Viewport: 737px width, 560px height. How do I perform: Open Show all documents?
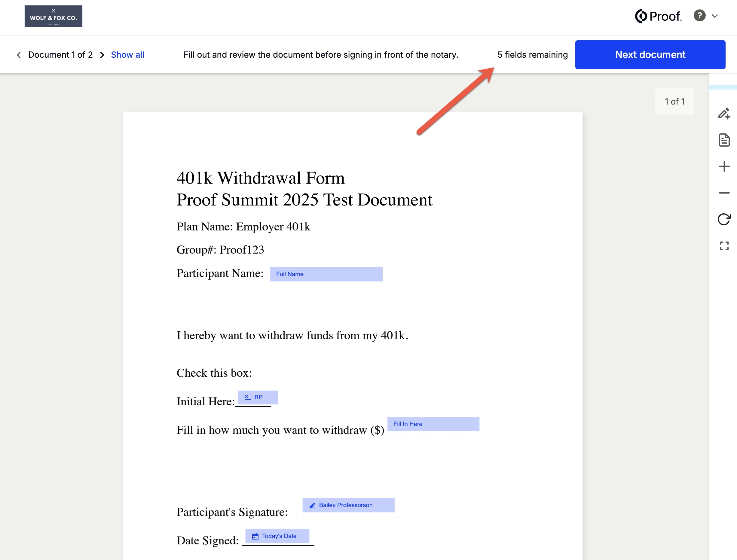tap(127, 55)
